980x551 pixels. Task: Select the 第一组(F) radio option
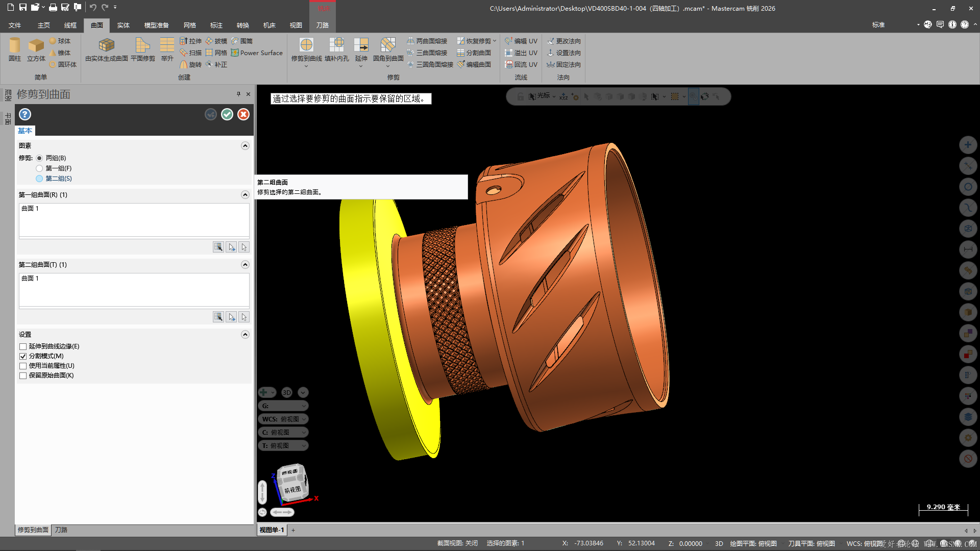[x=39, y=168]
